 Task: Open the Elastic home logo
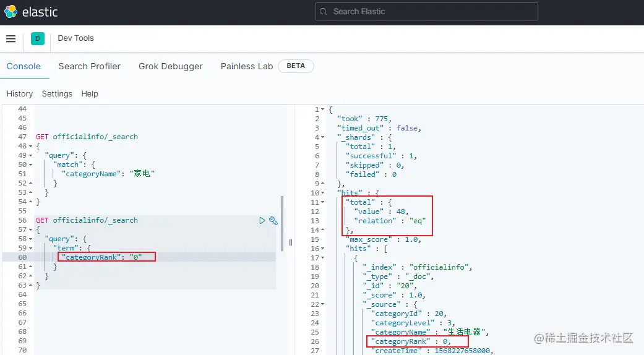click(31, 12)
